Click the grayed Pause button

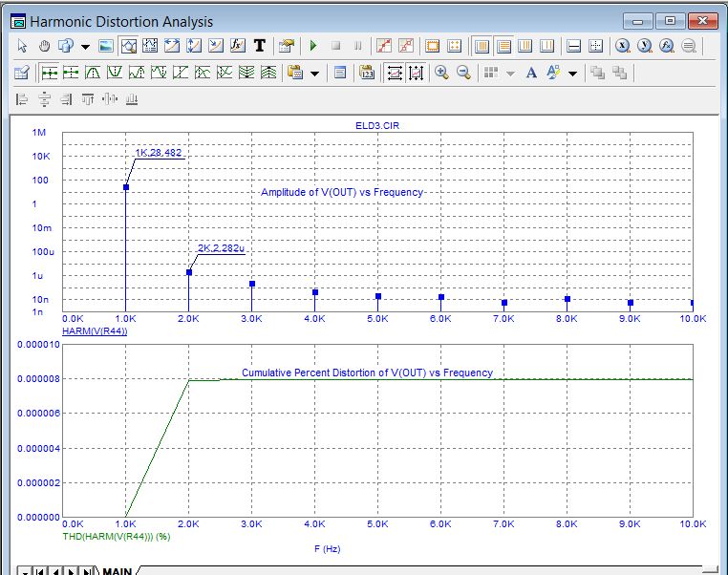point(357,46)
